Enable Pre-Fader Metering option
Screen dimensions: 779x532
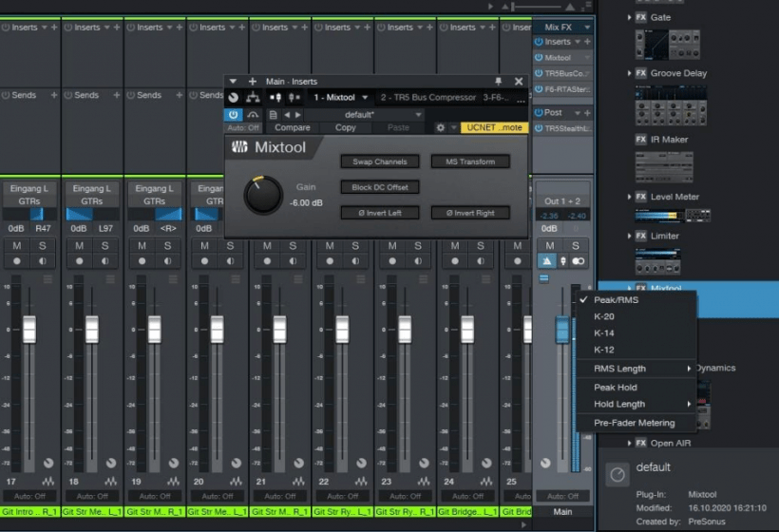coord(636,423)
